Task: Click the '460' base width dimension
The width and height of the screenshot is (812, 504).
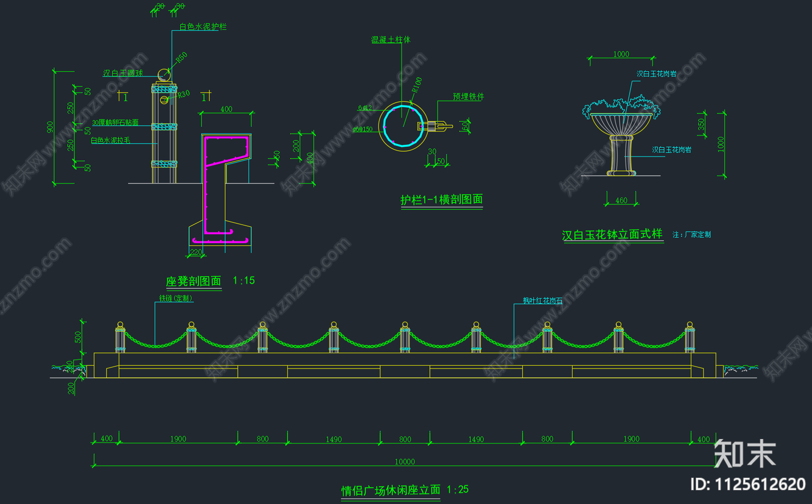Action: (x=621, y=200)
